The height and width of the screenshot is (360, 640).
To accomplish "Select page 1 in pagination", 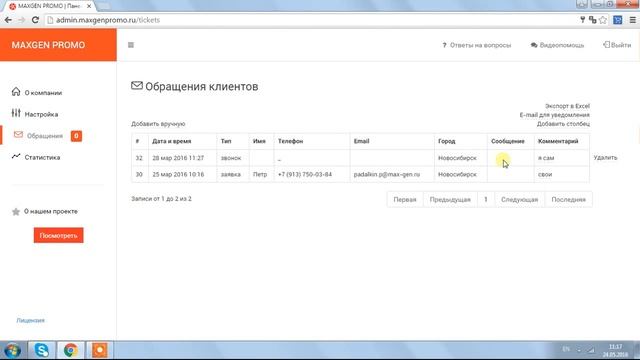I will (x=486, y=200).
